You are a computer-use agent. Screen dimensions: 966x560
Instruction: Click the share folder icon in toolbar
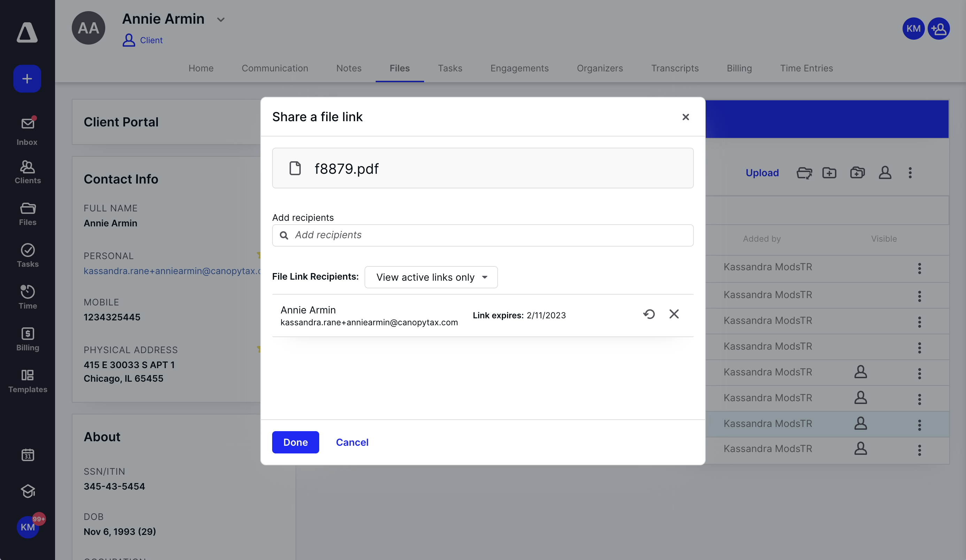(805, 172)
